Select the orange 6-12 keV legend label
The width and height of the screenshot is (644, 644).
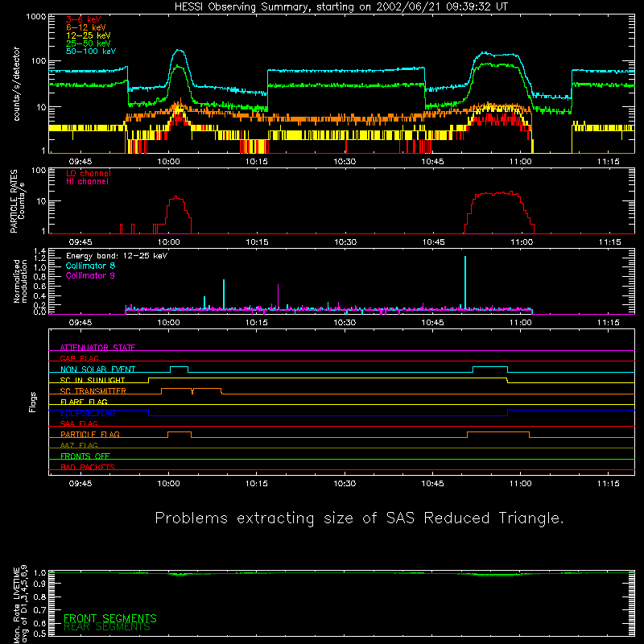[x=86, y=27]
